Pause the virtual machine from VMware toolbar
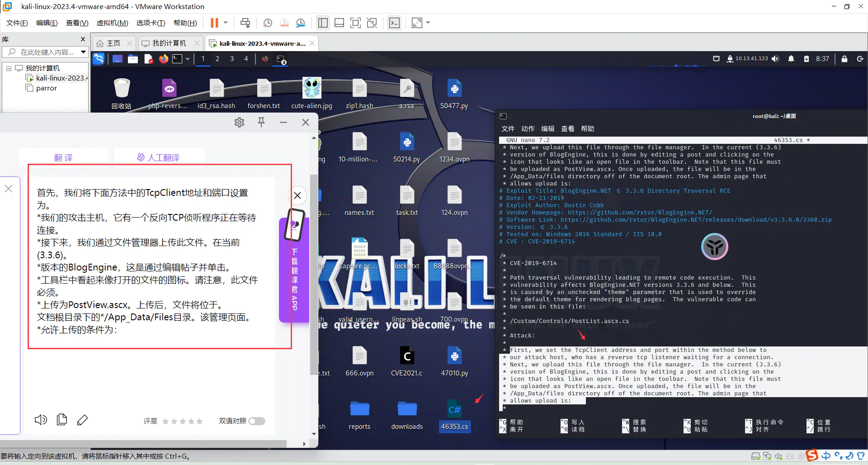The image size is (868, 465). tap(214, 23)
